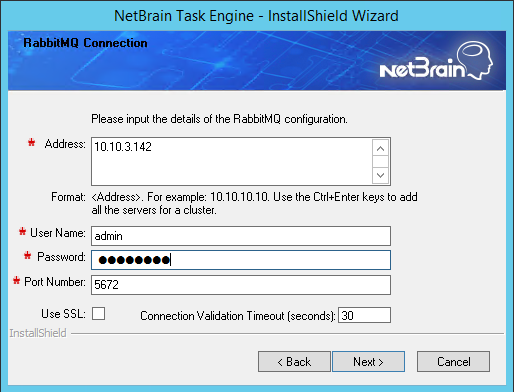Click the Format hint text under Address
The height and width of the screenshot is (392, 515).
[234, 203]
